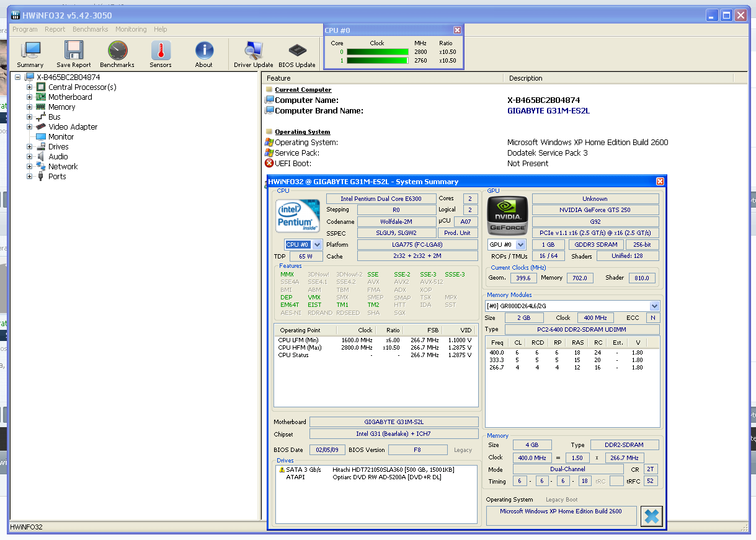This screenshot has width=756, height=540.
Task: Open the Monitoring menu
Action: (131, 29)
